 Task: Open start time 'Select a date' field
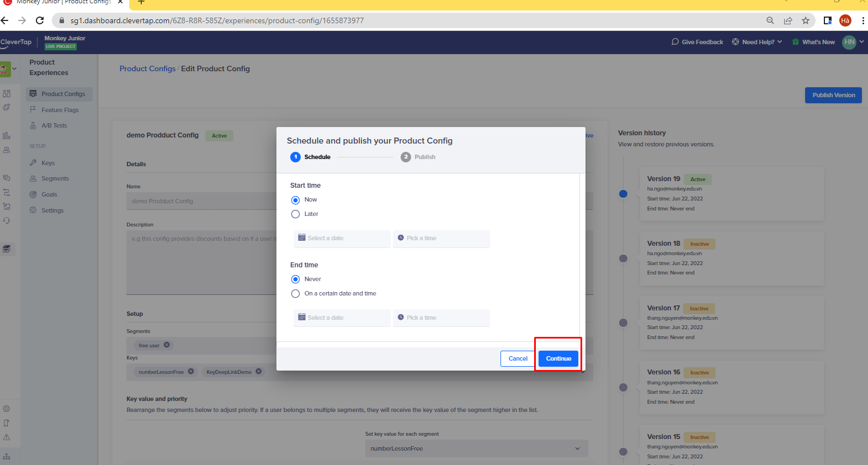pos(342,239)
